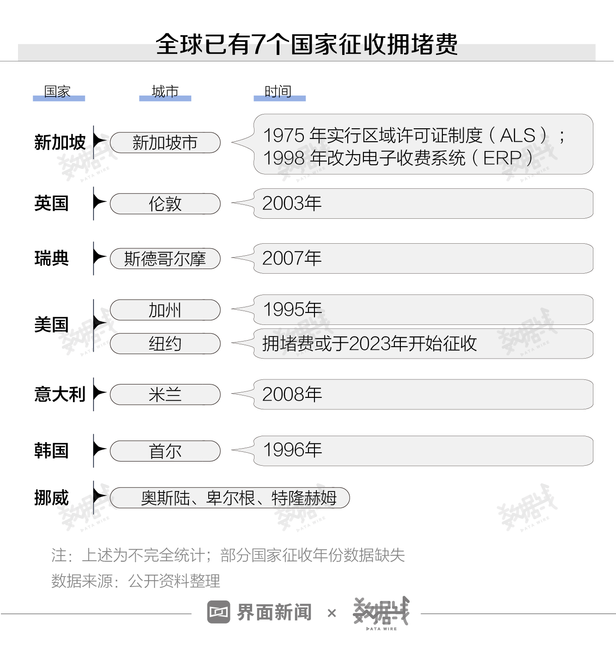This screenshot has width=616, height=672.
Task: Click the arrow marker beside 挪威
Action: coord(98,497)
